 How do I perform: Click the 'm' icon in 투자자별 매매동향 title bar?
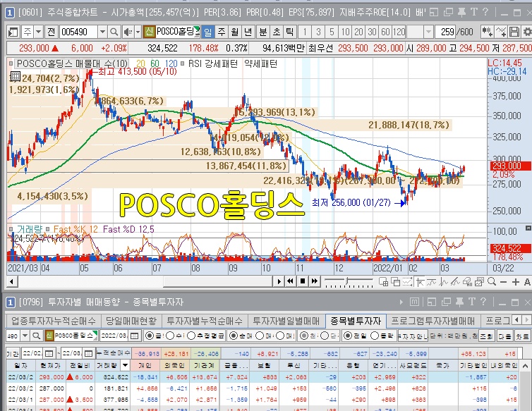(414, 302)
